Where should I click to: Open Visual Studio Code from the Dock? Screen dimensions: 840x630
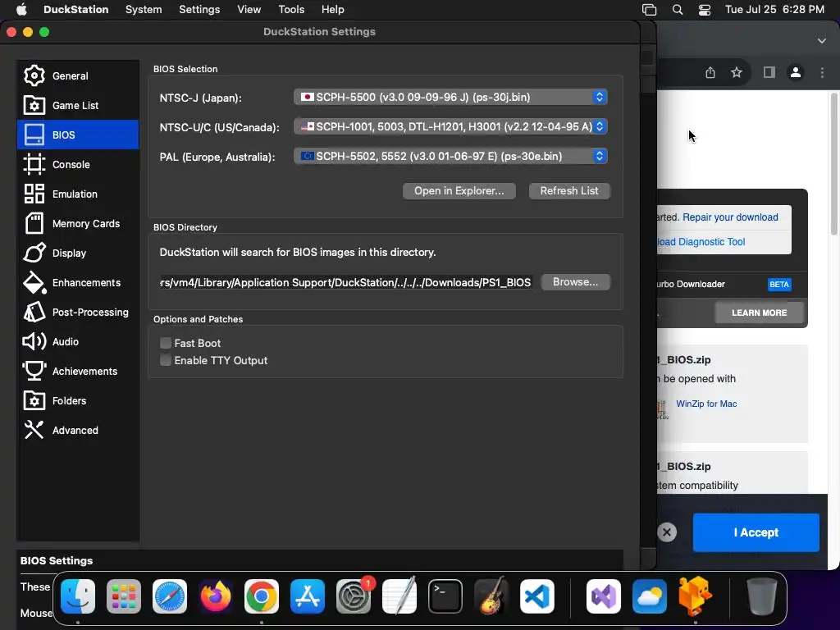coord(537,596)
